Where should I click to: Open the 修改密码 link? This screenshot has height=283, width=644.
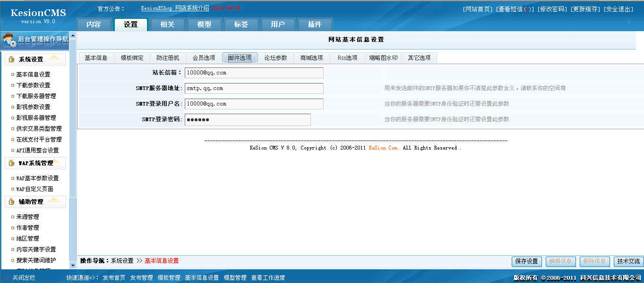pos(551,8)
